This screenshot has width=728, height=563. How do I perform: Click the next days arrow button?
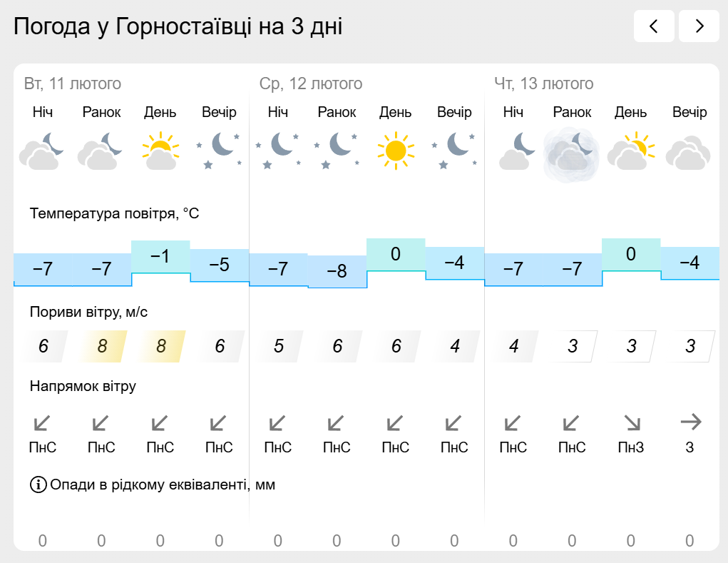tap(699, 26)
